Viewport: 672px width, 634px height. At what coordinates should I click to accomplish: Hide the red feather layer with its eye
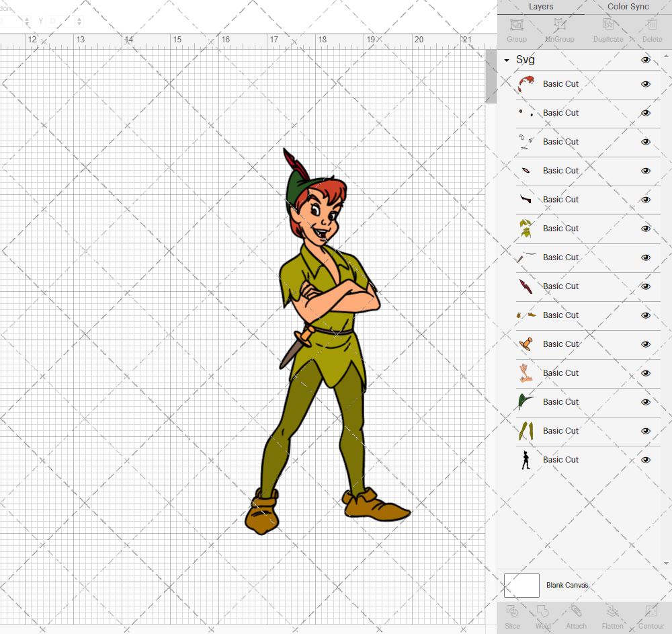(645, 286)
